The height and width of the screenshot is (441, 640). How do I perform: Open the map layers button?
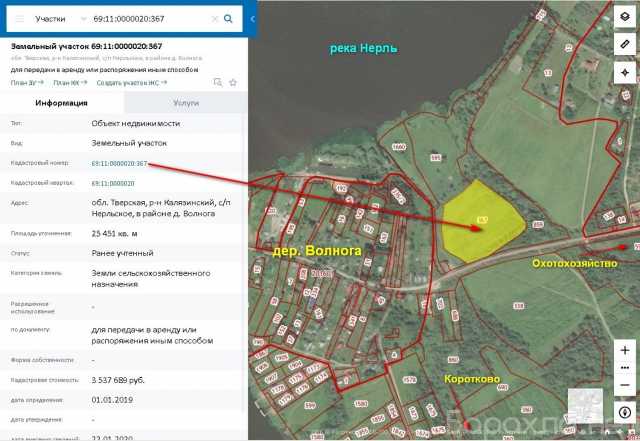625,17
